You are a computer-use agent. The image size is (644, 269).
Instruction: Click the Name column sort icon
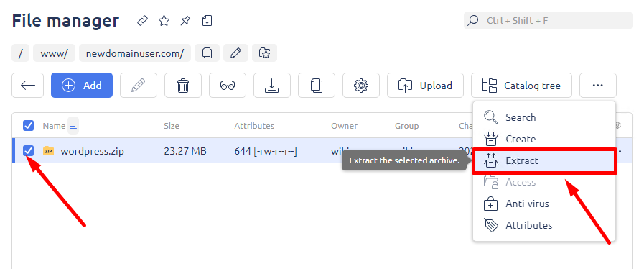(x=73, y=125)
